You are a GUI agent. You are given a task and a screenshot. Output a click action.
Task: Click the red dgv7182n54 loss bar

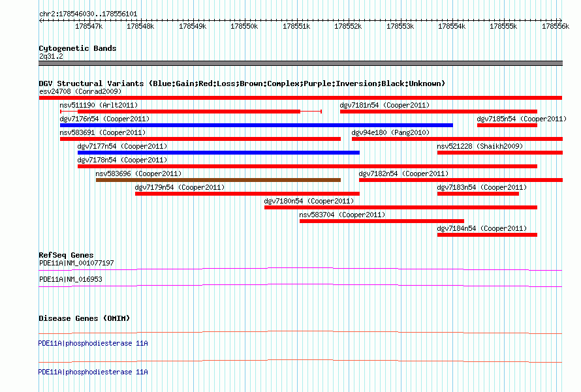pyautogui.click(x=461, y=180)
